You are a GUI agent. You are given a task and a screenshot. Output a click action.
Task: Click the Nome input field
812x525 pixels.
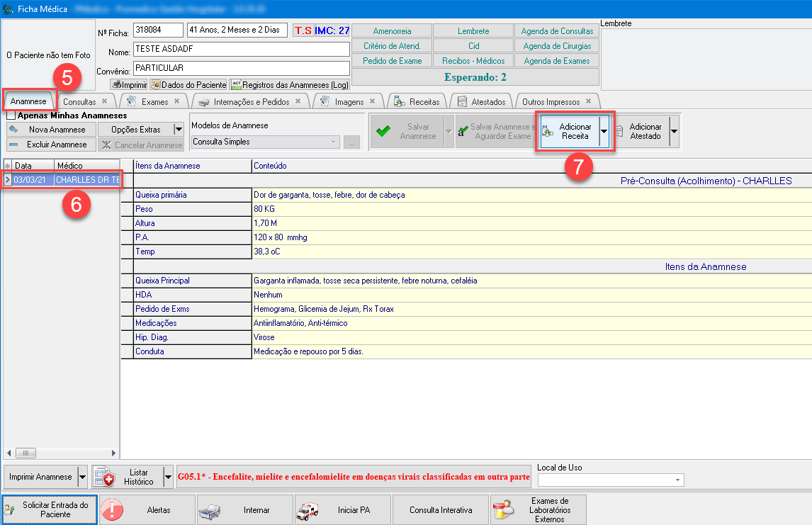click(x=241, y=50)
